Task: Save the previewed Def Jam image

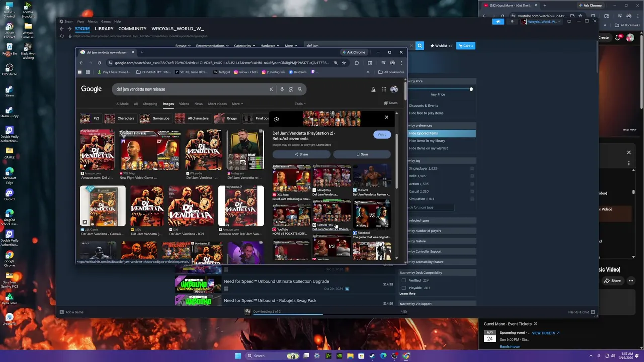Action: tap(362, 154)
